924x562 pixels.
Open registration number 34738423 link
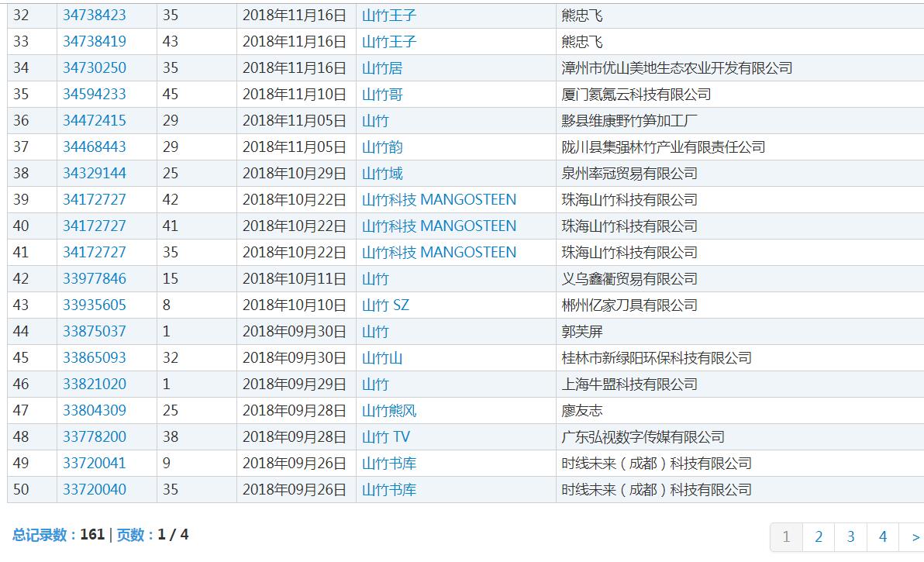click(95, 16)
